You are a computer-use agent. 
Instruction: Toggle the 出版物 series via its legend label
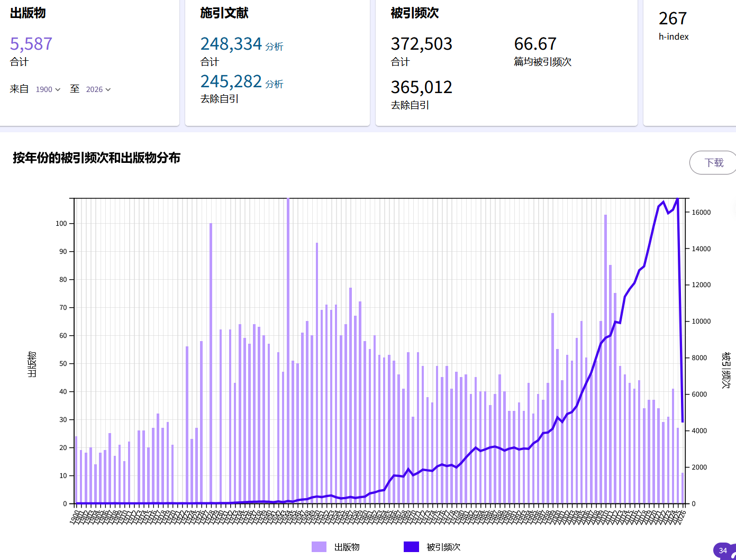tap(347, 547)
